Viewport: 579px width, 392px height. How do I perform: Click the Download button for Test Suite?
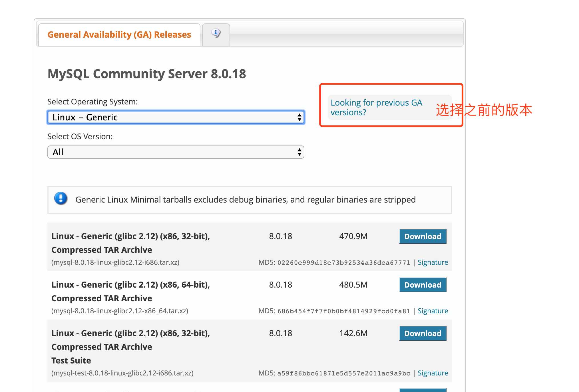pos(422,334)
